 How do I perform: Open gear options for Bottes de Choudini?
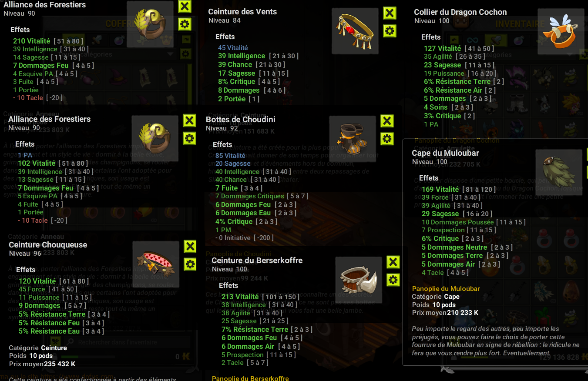coord(387,139)
